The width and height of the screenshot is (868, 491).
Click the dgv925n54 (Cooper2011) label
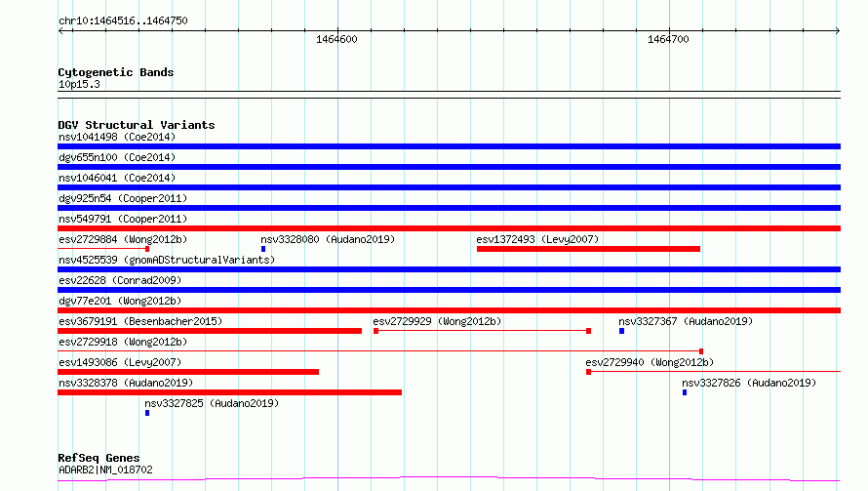click(x=123, y=198)
